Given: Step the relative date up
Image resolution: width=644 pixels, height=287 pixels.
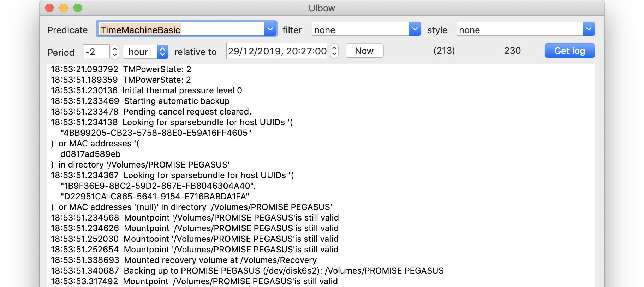Looking at the screenshot, I should click(x=334, y=48).
